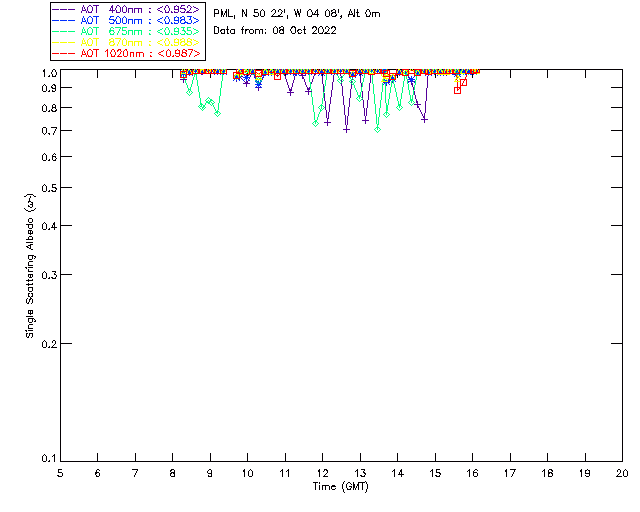The width and height of the screenshot is (640, 512).
Task: Click the AOT 400nm legend entry
Action: pyautogui.click(x=126, y=9)
